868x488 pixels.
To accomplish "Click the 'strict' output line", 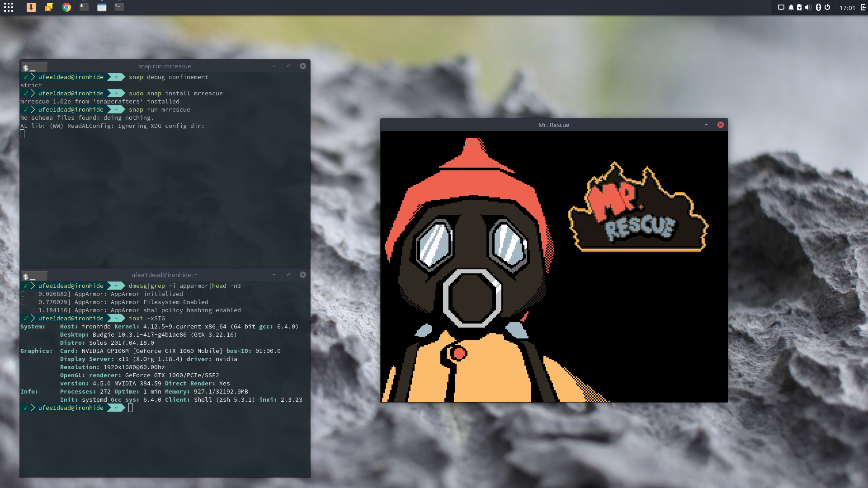I will [x=31, y=85].
